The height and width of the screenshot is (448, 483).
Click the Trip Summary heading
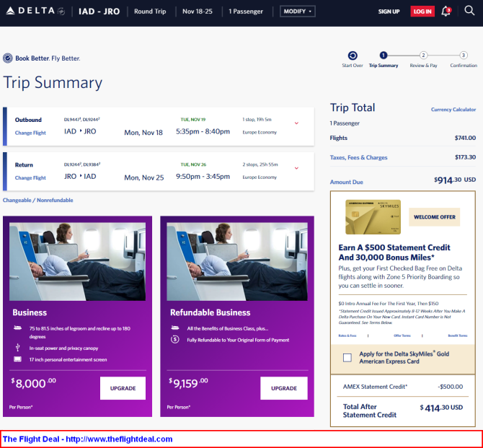53,83
